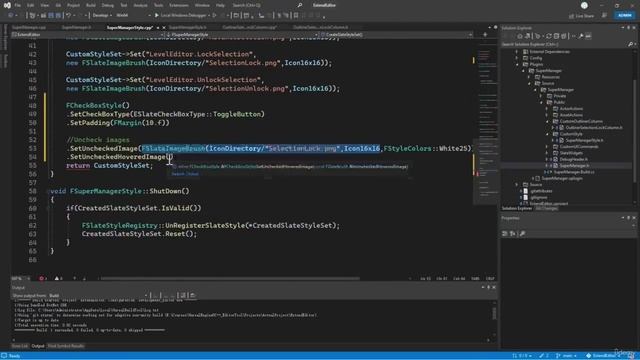Image resolution: width=640 pixels, height=360 pixels.
Task: Toggle auto-hide pin on Properties panel
Action: coord(628,218)
